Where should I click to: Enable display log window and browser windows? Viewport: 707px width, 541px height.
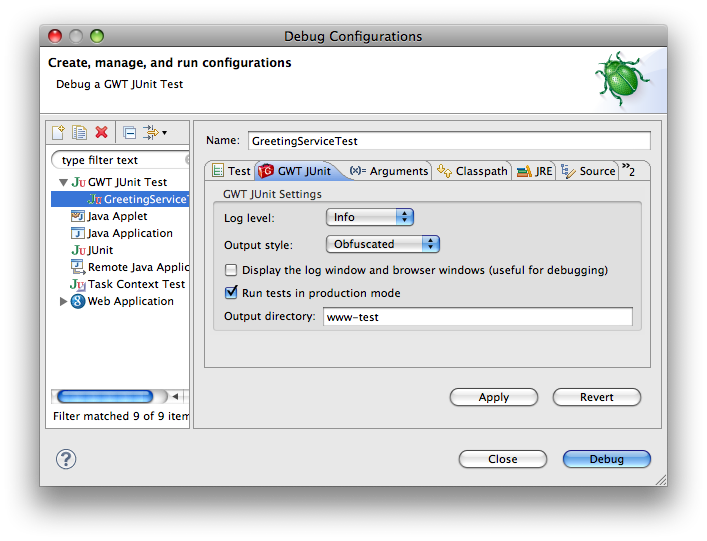coord(231,270)
